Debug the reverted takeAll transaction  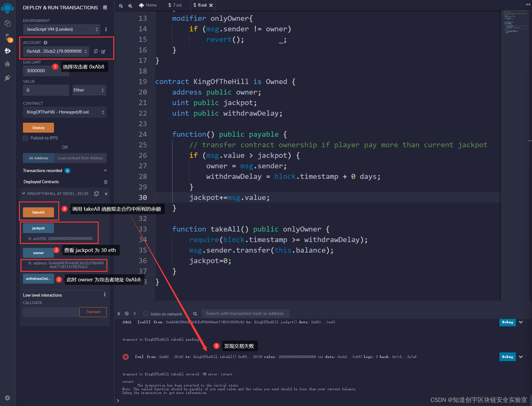tap(507, 357)
